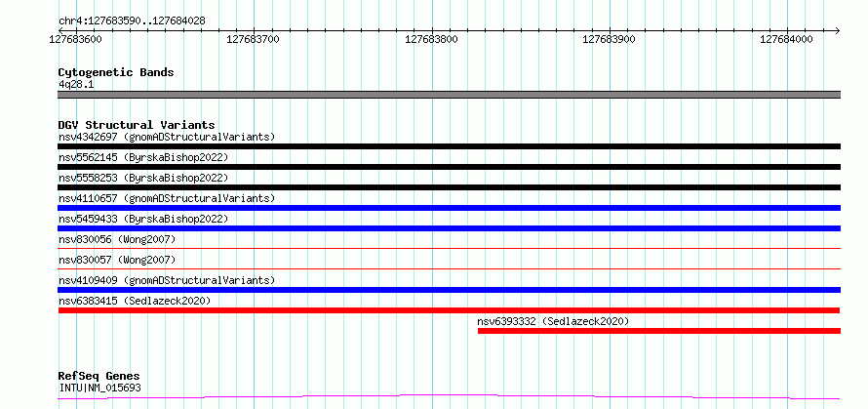Screen dimensions: 868x409
Task: Open variant label nsv6393332 (Sedlazeck2020)
Action: coord(554,321)
